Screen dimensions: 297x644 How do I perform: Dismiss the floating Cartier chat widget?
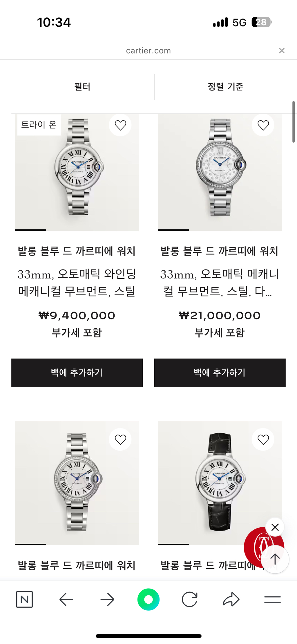click(275, 527)
